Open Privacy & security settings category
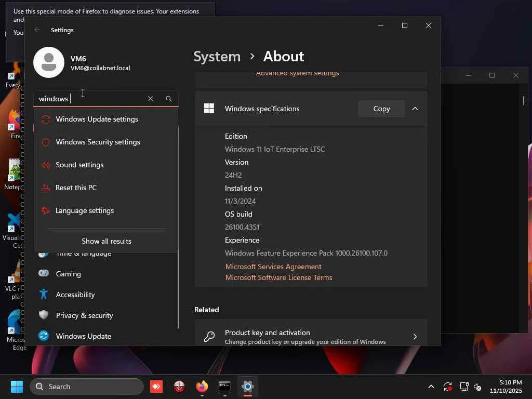Viewport: 532px width, 399px height. coord(106,315)
